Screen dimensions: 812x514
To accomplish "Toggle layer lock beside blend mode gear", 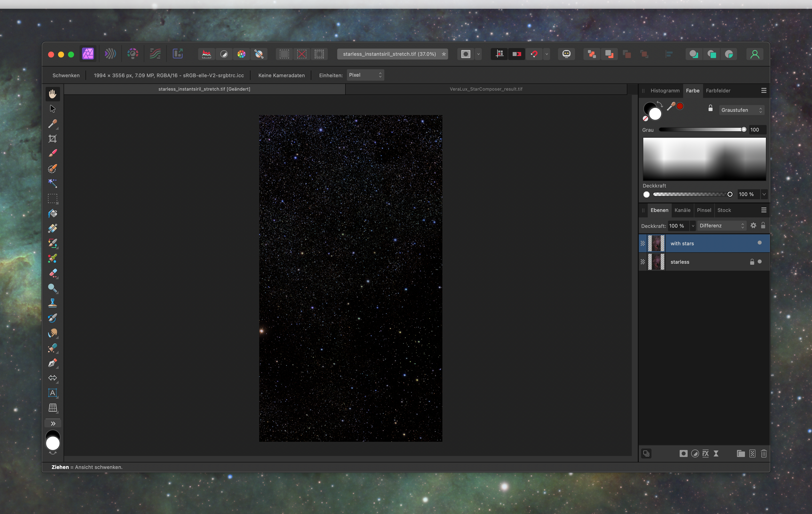I will [x=763, y=225].
